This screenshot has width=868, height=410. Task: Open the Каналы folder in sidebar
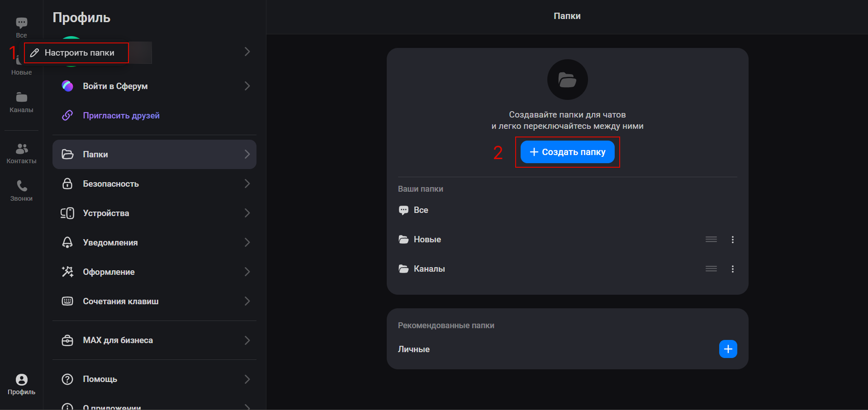point(21,102)
